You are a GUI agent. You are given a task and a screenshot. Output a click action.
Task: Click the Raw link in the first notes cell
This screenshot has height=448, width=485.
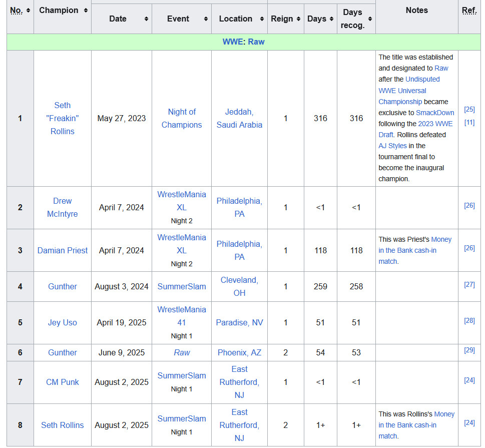pyautogui.click(x=441, y=68)
